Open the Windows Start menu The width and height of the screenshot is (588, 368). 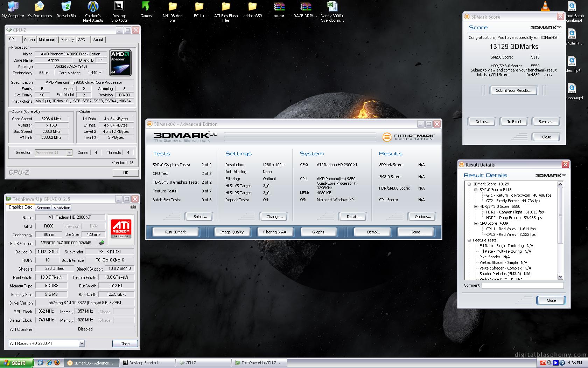click(x=17, y=363)
